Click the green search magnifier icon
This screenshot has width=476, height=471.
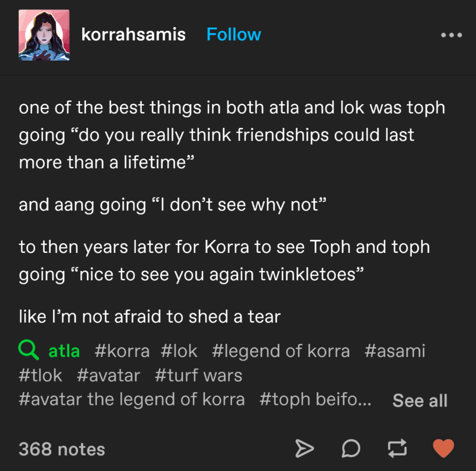(x=29, y=350)
